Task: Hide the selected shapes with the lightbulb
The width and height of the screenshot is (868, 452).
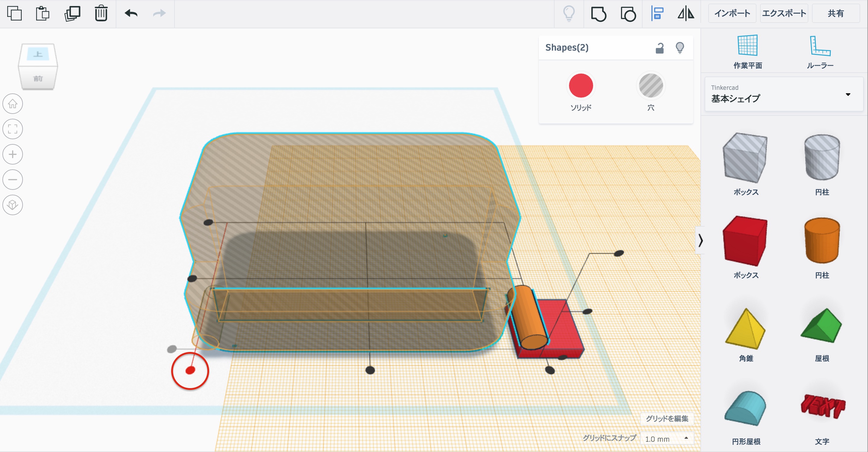Action: coord(680,48)
